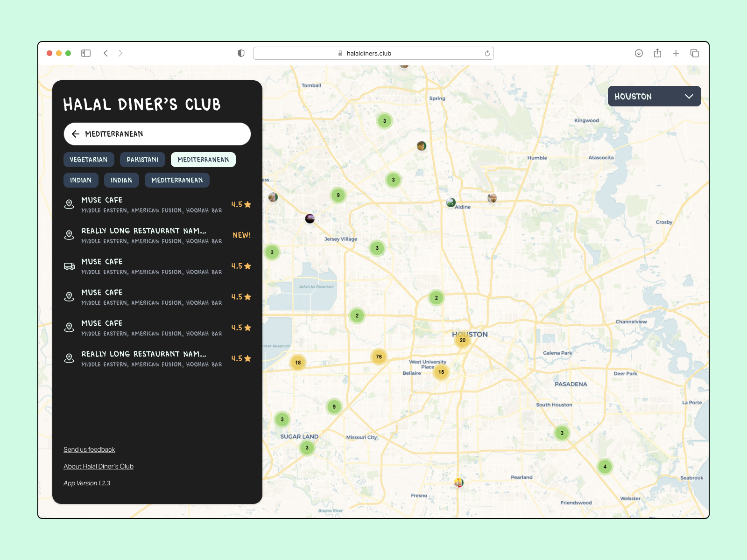The height and width of the screenshot is (560, 747).
Task: Reload the halaldiners.club page
Action: pyautogui.click(x=487, y=53)
